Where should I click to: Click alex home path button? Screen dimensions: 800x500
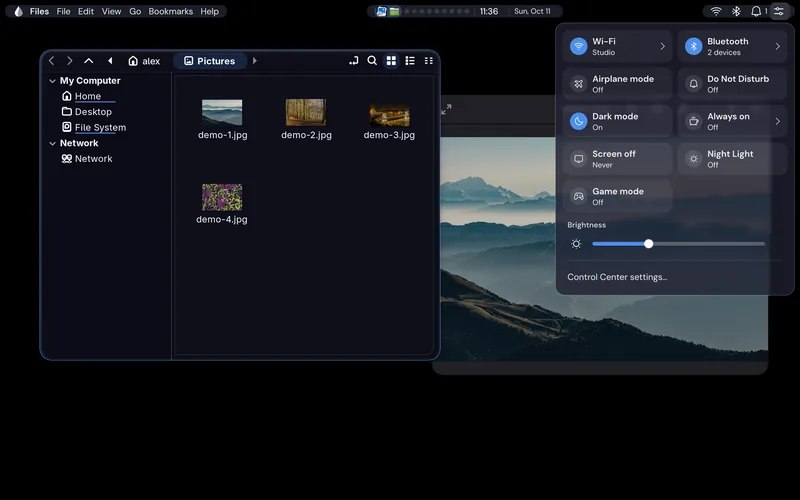click(144, 61)
